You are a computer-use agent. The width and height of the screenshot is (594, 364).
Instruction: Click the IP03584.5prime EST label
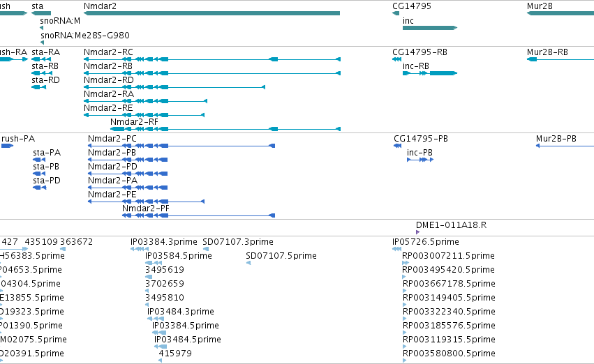[179, 256]
